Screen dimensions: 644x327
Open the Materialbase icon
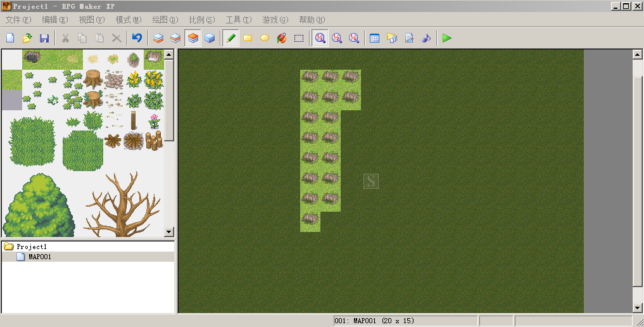[392, 38]
